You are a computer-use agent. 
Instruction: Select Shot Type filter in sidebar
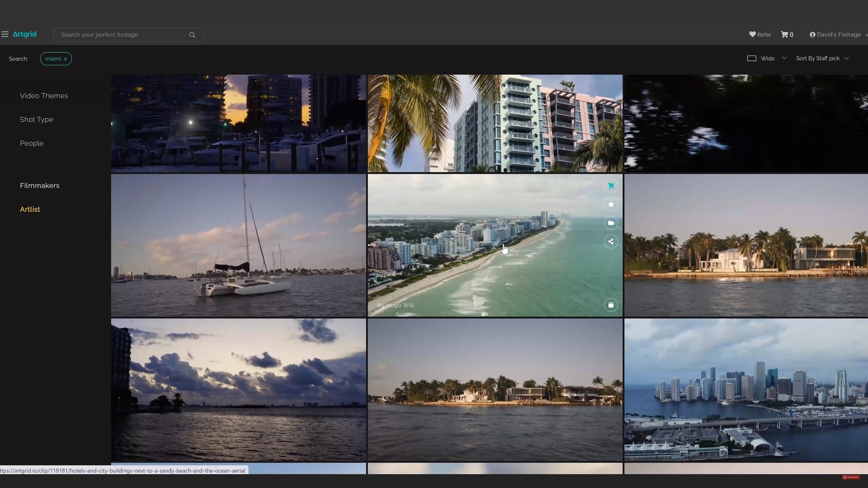click(x=36, y=120)
